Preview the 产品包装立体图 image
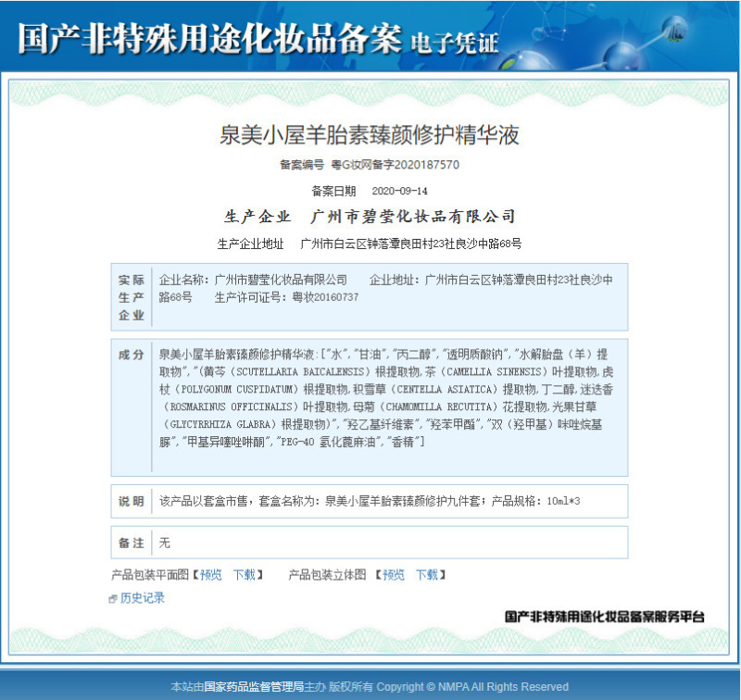 [x=394, y=575]
